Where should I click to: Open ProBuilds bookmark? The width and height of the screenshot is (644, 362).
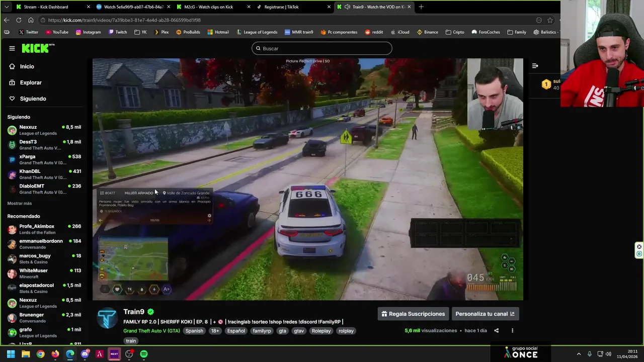[188, 32]
